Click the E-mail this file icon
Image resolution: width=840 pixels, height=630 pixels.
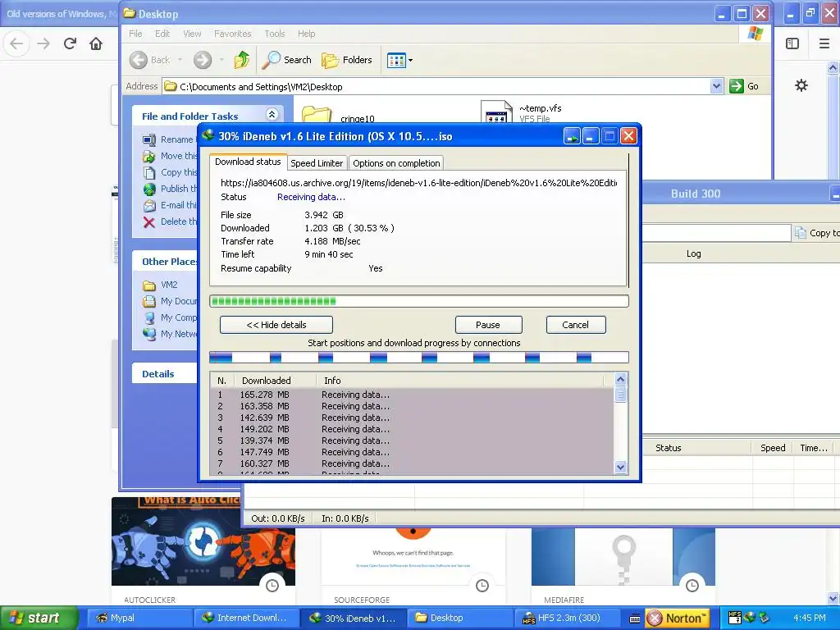(149, 205)
